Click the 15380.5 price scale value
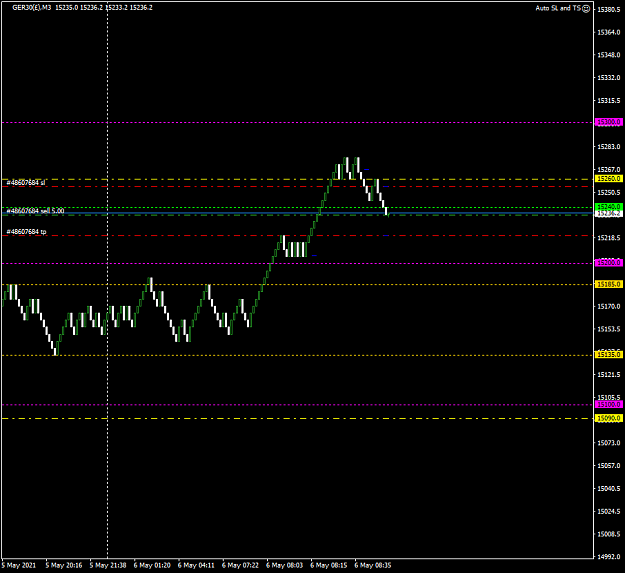This screenshot has width=625, height=573. click(609, 9)
